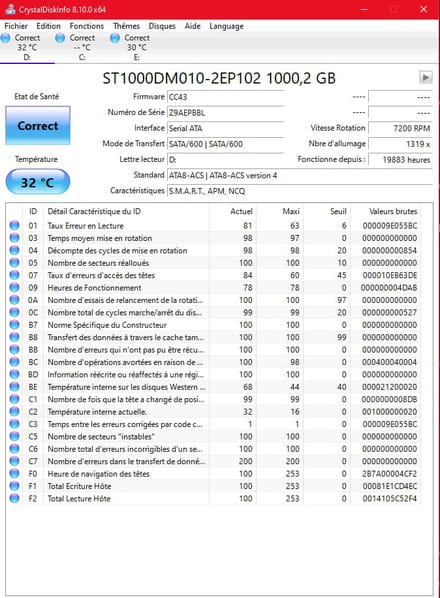Click the Caractéristiques field S.M.A.R.T., APM, NCQ
440x598 pixels.
(300, 191)
